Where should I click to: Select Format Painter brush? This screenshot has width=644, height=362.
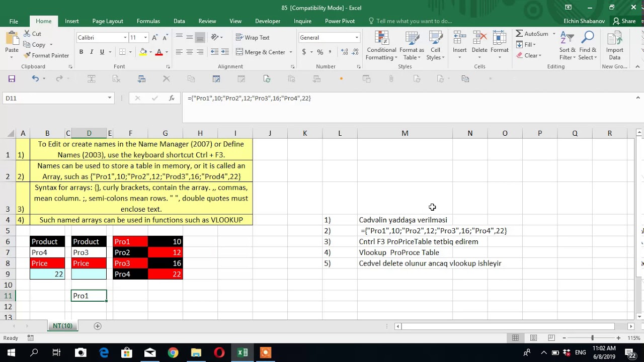[47, 55]
